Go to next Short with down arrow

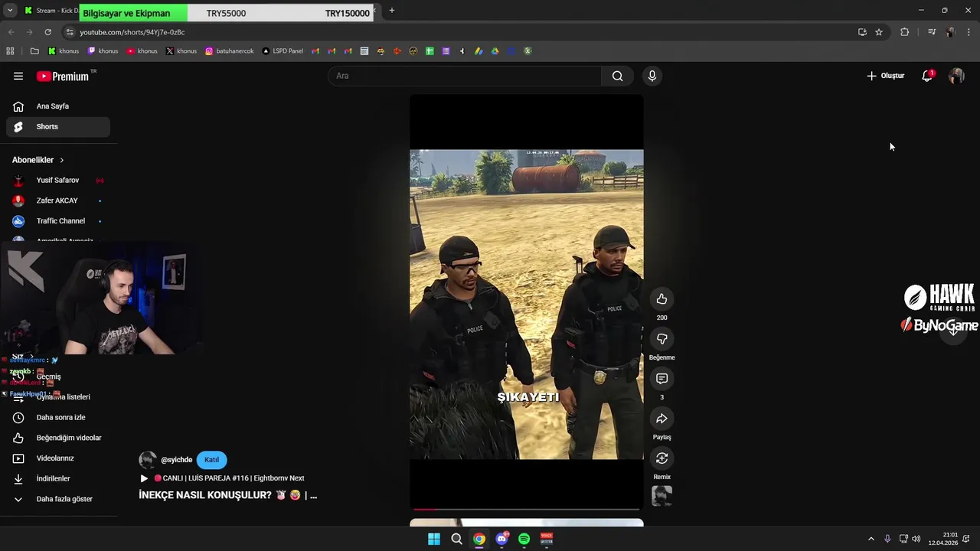[x=953, y=330]
